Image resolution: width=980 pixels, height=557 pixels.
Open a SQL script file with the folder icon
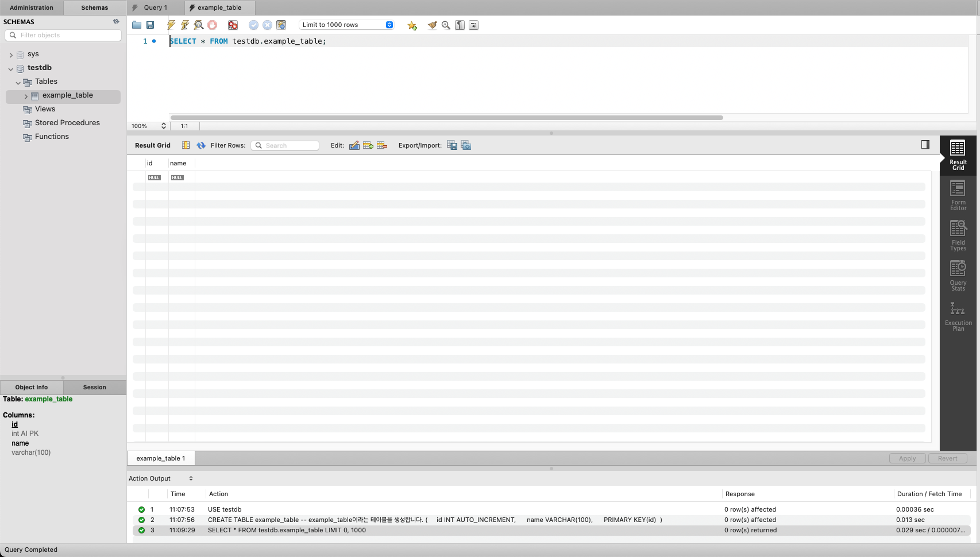(137, 25)
